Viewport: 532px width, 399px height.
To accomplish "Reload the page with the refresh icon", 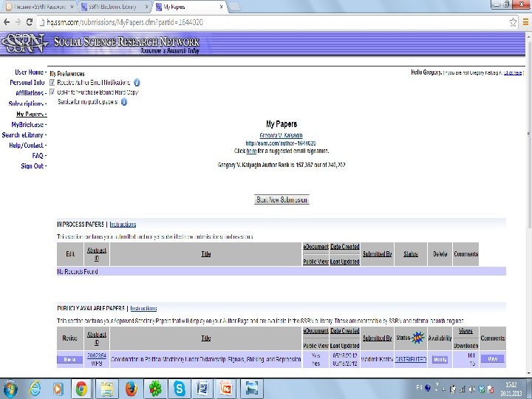I will tap(30, 22).
